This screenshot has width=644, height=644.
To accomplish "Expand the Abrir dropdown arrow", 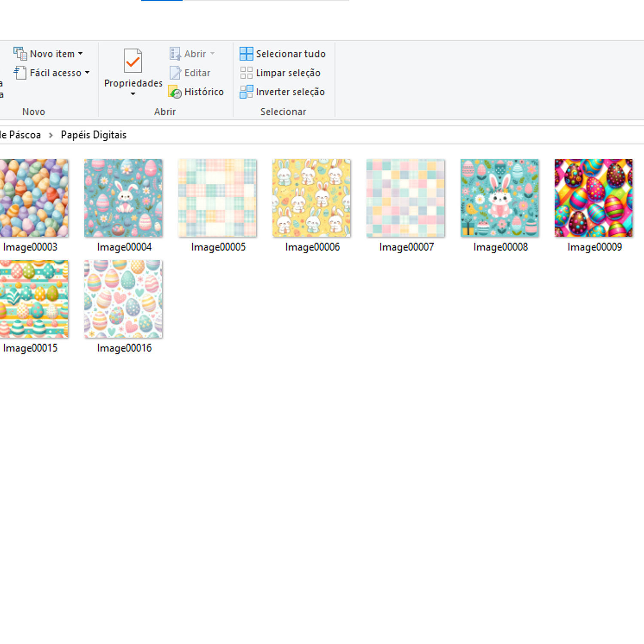I will click(213, 54).
